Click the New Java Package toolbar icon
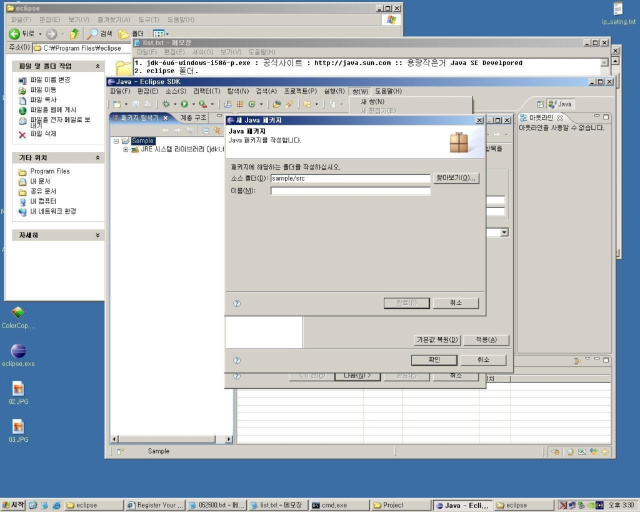 pos(240,105)
